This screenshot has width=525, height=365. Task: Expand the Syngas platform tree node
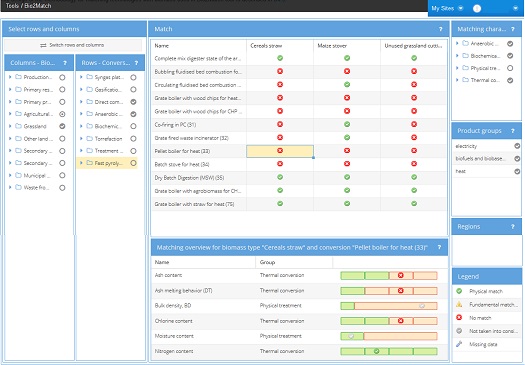tap(81, 77)
